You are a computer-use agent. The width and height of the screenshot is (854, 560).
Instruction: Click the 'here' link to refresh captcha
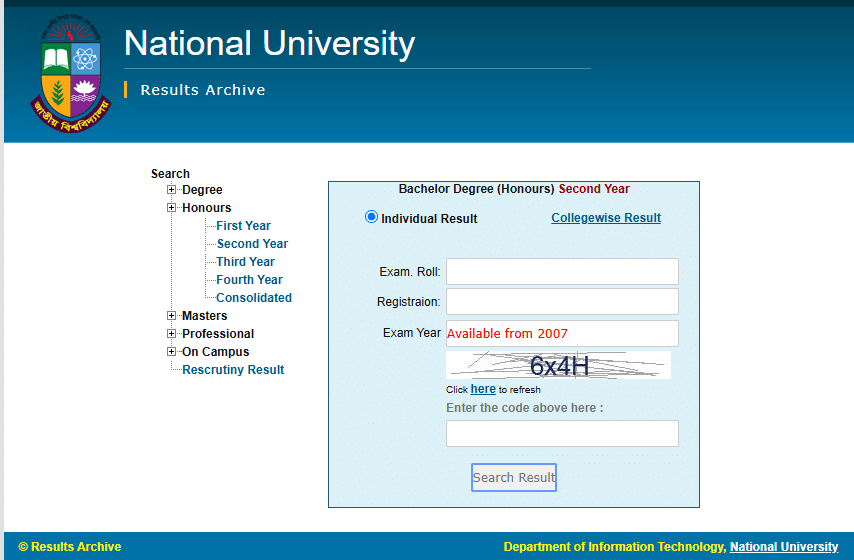483,389
